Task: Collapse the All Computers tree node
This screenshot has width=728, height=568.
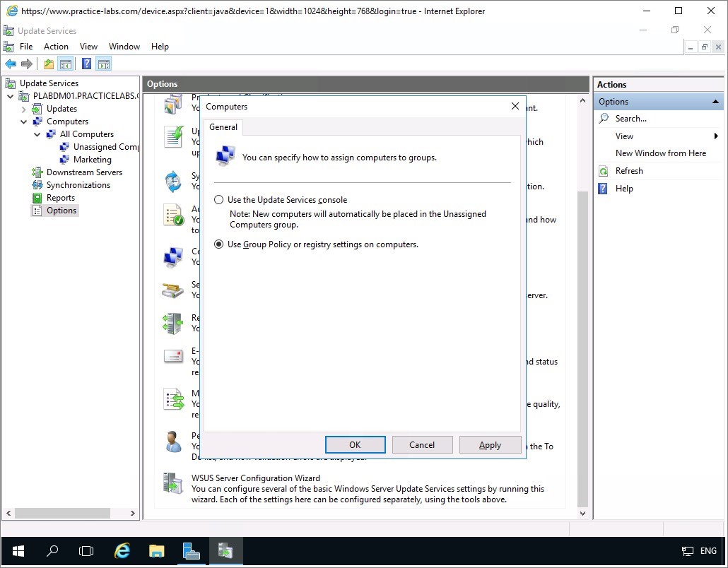Action: 37,134
